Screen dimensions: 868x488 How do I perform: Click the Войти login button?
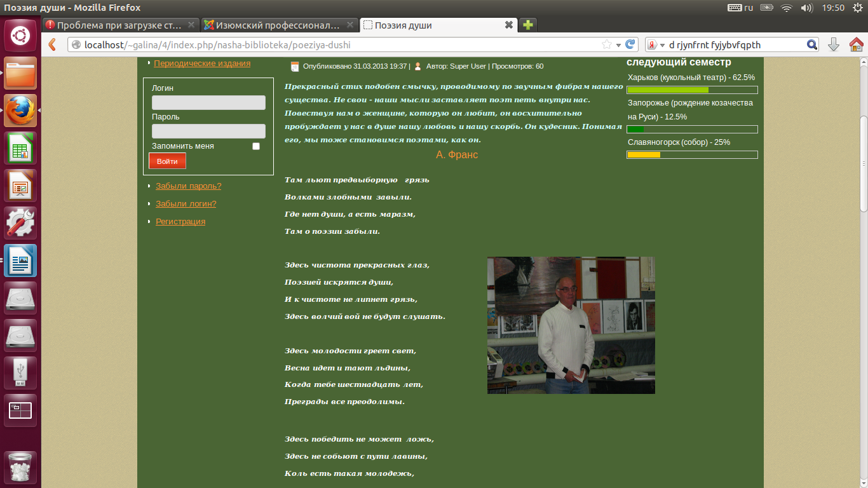(167, 161)
